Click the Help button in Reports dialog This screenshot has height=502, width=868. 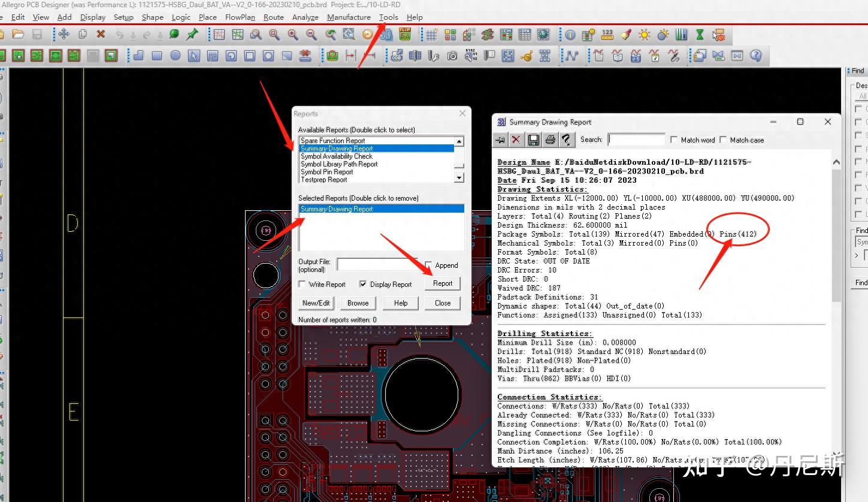(x=401, y=303)
